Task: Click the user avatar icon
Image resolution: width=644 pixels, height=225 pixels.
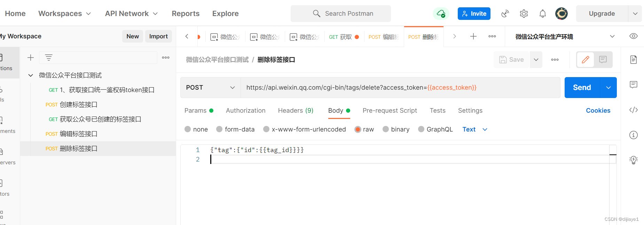Action: 561,14
